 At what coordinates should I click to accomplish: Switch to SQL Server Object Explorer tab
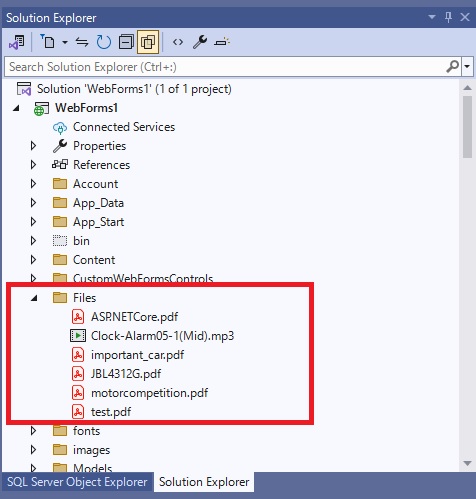(x=77, y=482)
